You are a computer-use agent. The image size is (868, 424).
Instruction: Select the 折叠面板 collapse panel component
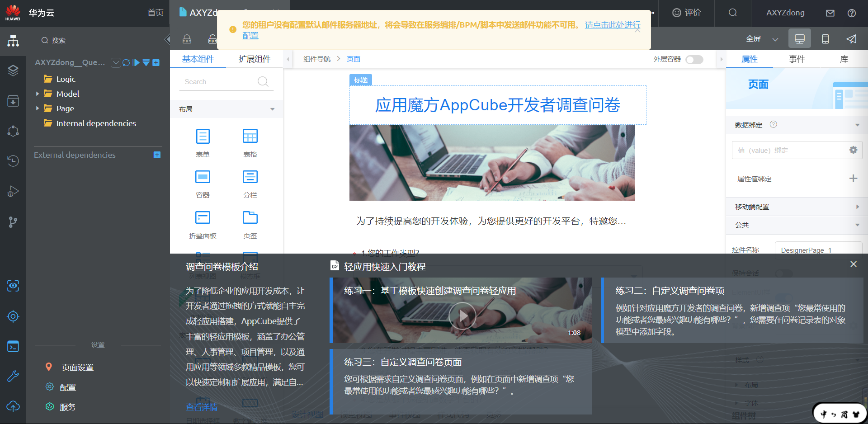coord(203,224)
